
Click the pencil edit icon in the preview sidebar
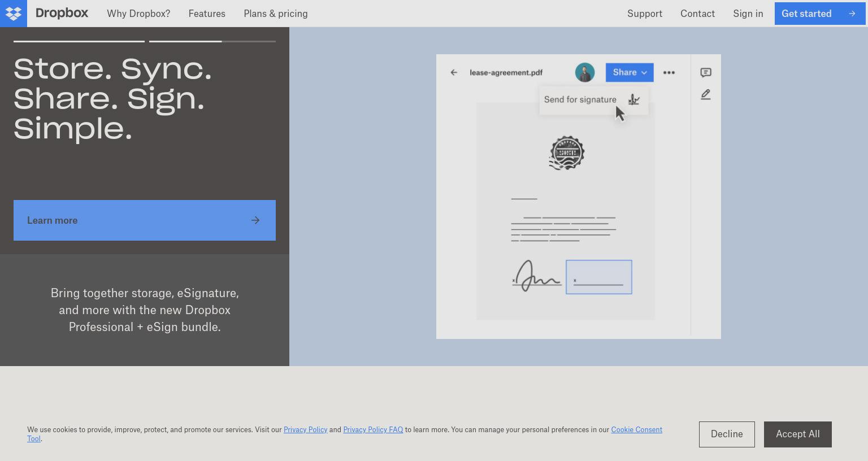click(706, 95)
